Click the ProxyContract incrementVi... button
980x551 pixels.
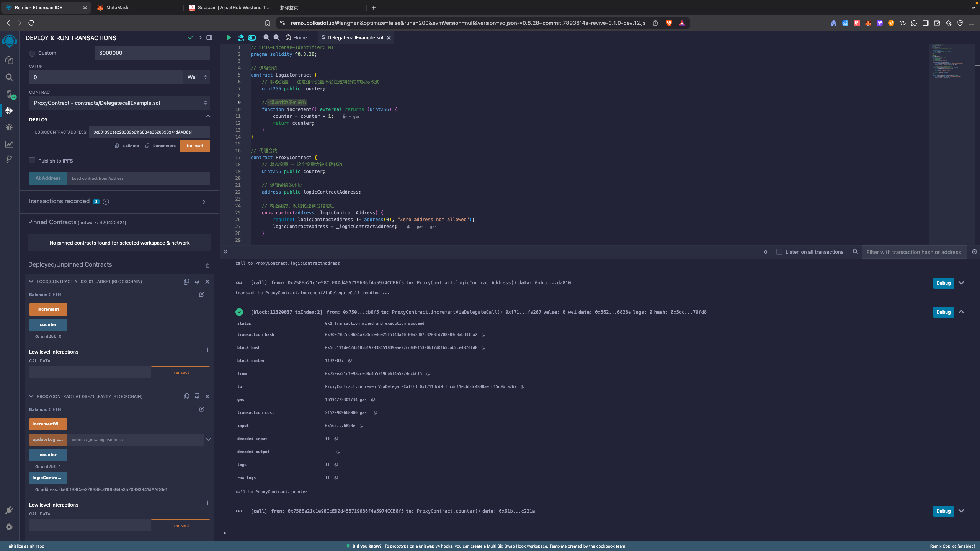coord(48,424)
